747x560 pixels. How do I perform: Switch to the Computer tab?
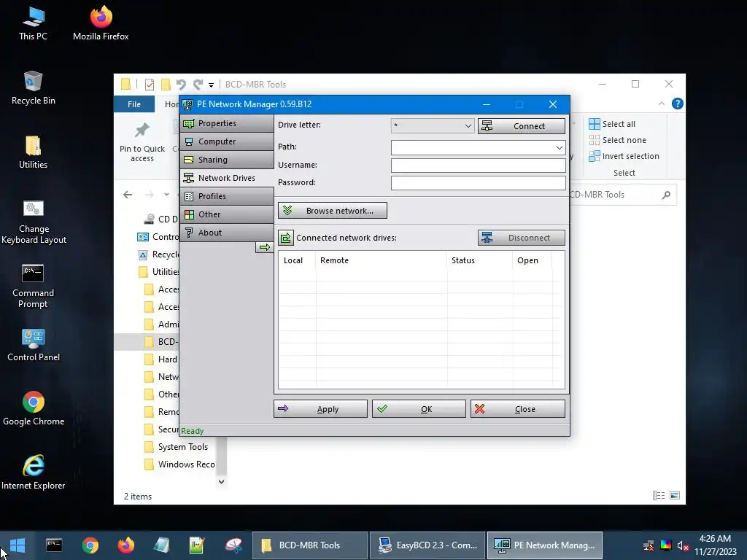(227, 141)
